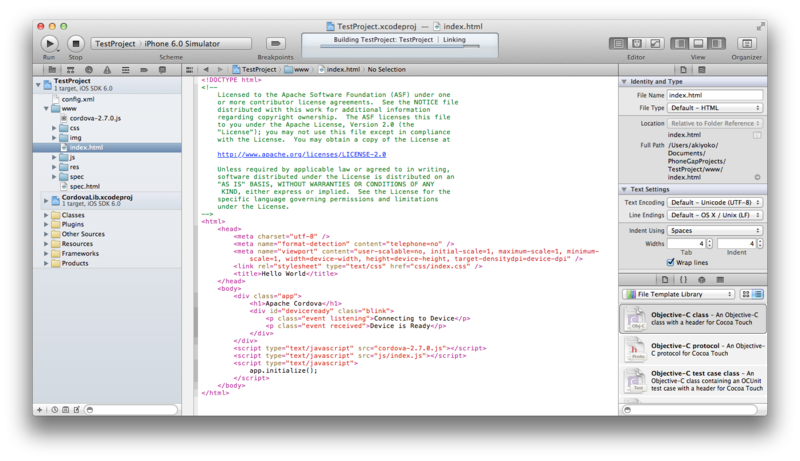Edit the File Name field
Viewport: 800px width, 461px height.
[x=715, y=95]
